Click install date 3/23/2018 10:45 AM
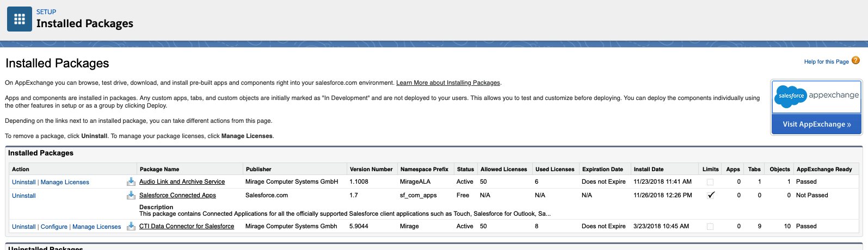The height and width of the screenshot is (250, 868). [x=661, y=226]
